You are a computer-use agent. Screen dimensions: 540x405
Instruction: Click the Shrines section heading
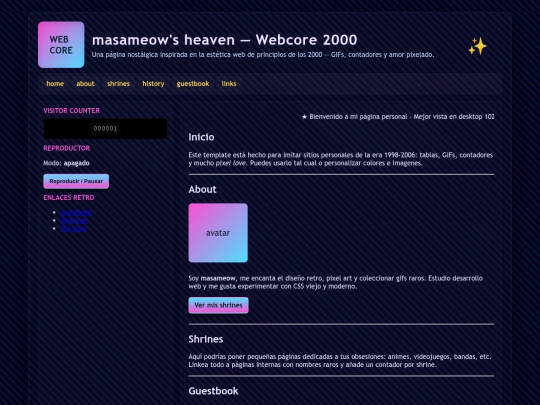(x=206, y=339)
